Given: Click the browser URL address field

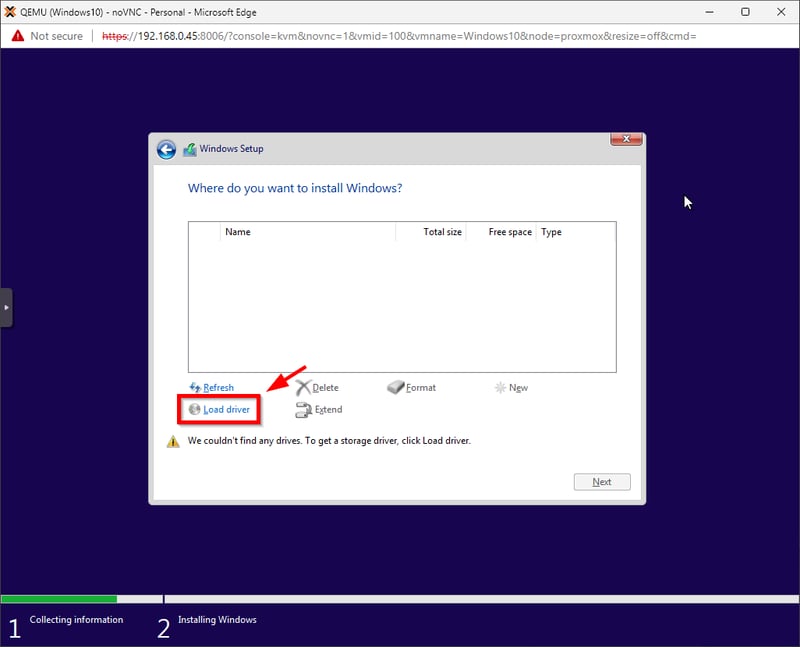Looking at the screenshot, I should pyautogui.click(x=400, y=36).
